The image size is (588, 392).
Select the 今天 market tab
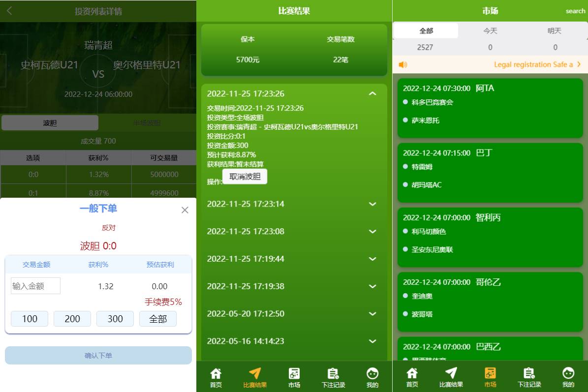click(x=490, y=30)
